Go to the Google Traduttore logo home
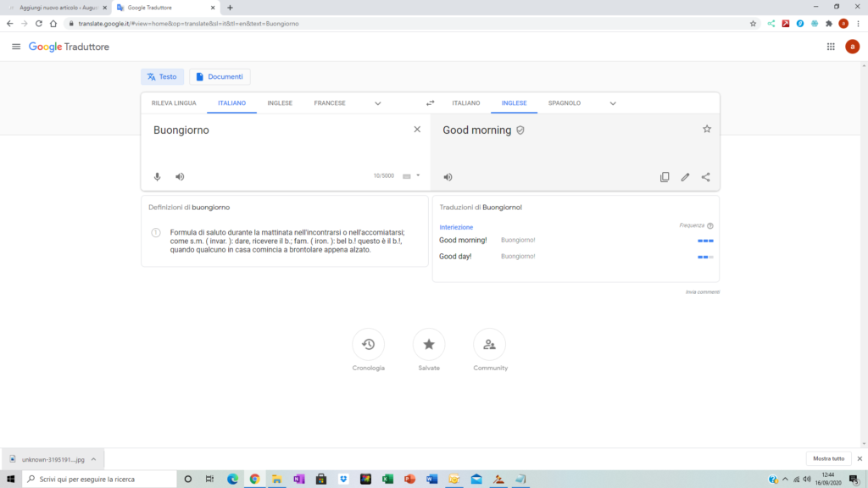 pyautogui.click(x=70, y=47)
